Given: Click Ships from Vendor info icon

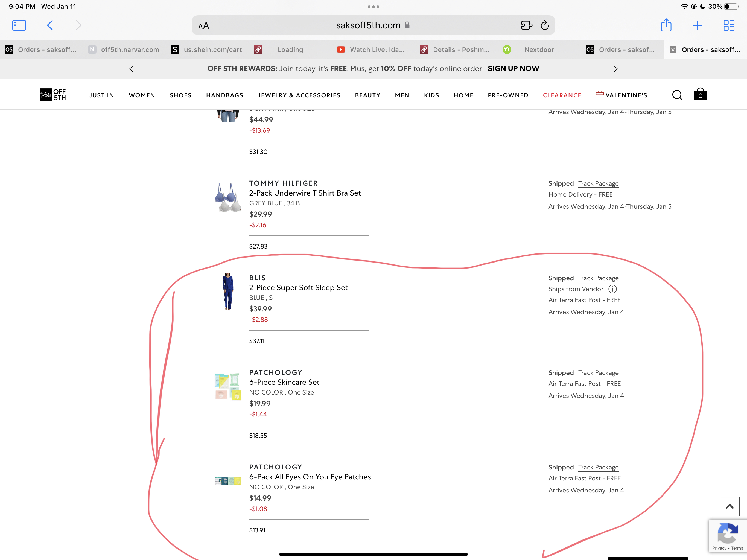Looking at the screenshot, I should coord(612,289).
